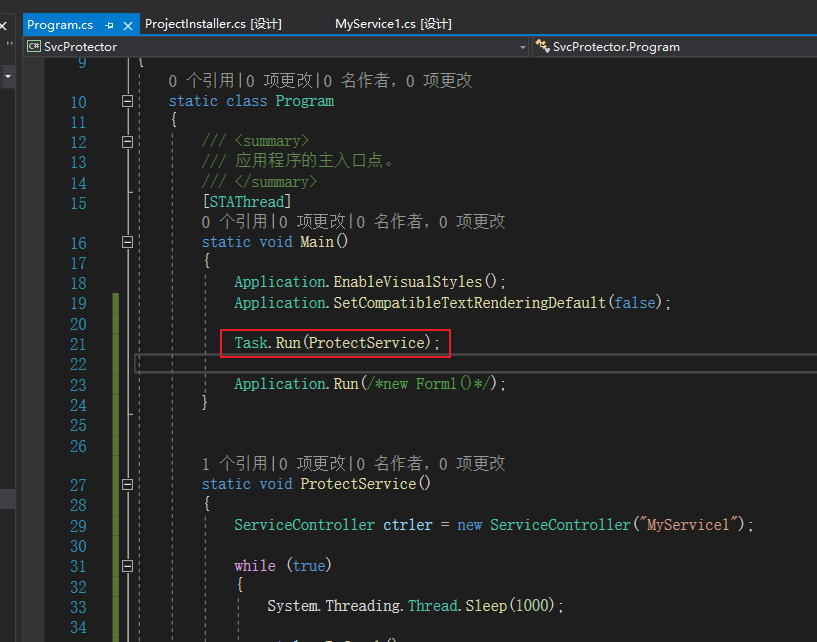The width and height of the screenshot is (817, 642).
Task: Open the SvcProtector project dropdown
Action: point(522,47)
